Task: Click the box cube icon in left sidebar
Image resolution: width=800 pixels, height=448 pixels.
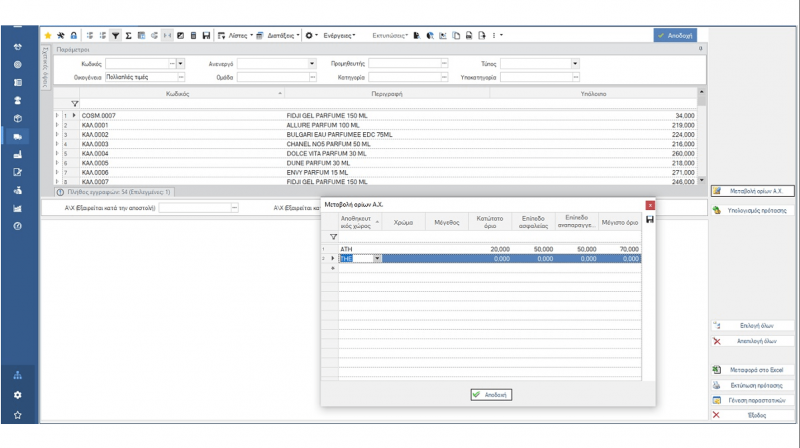Action: 18,118
